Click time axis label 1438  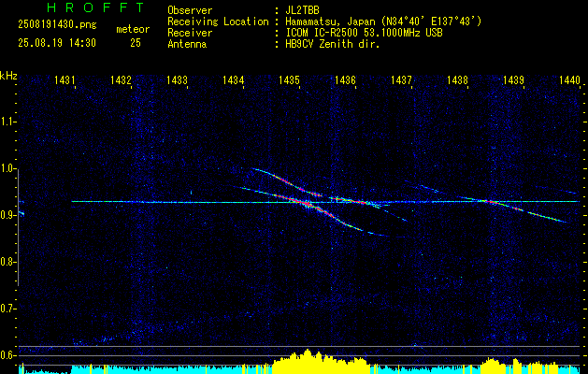point(457,79)
